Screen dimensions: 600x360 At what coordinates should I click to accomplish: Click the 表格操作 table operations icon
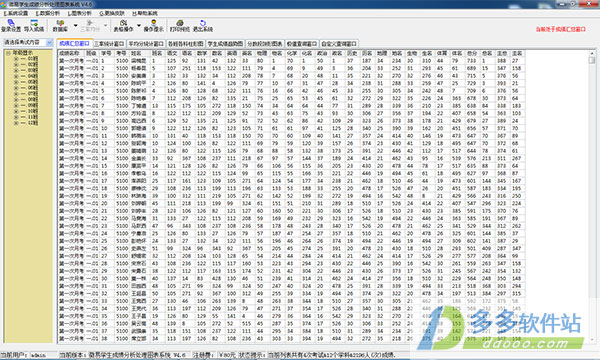[x=123, y=26]
